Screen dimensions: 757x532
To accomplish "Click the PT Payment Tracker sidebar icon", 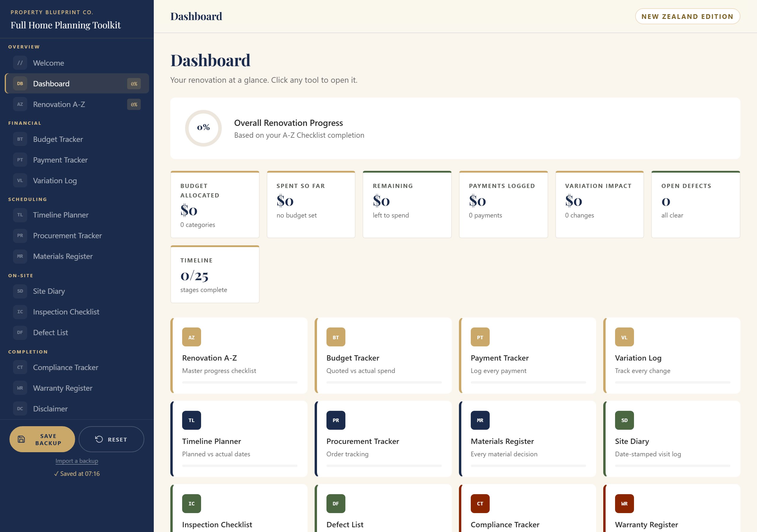I will [20, 160].
